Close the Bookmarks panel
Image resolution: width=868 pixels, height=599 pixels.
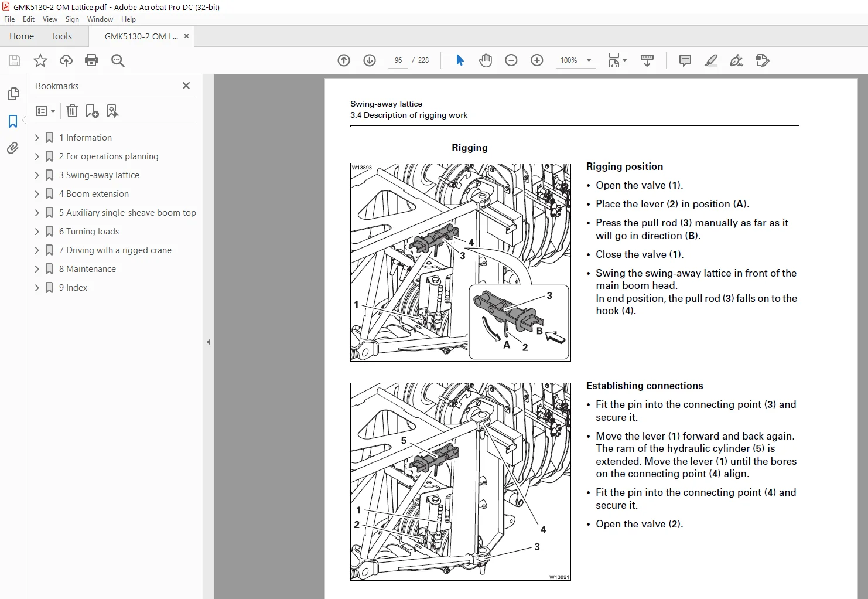(186, 86)
